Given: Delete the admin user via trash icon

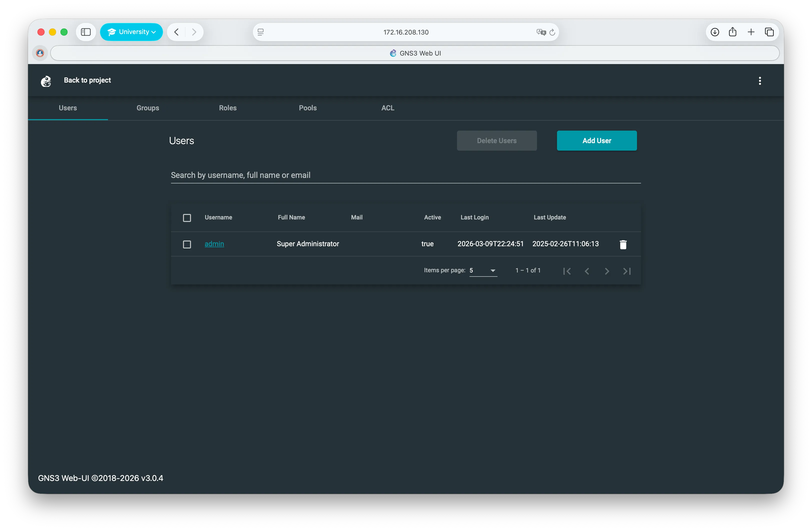Looking at the screenshot, I should point(623,244).
